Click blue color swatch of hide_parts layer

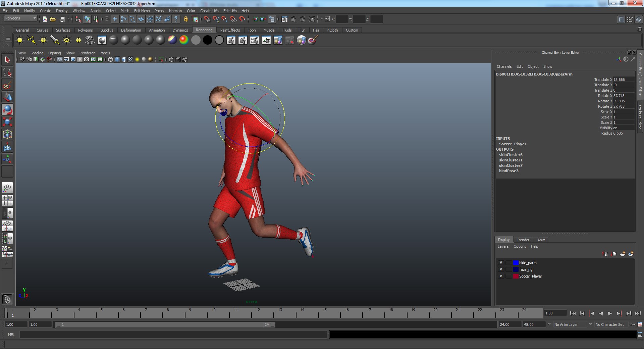(x=516, y=263)
